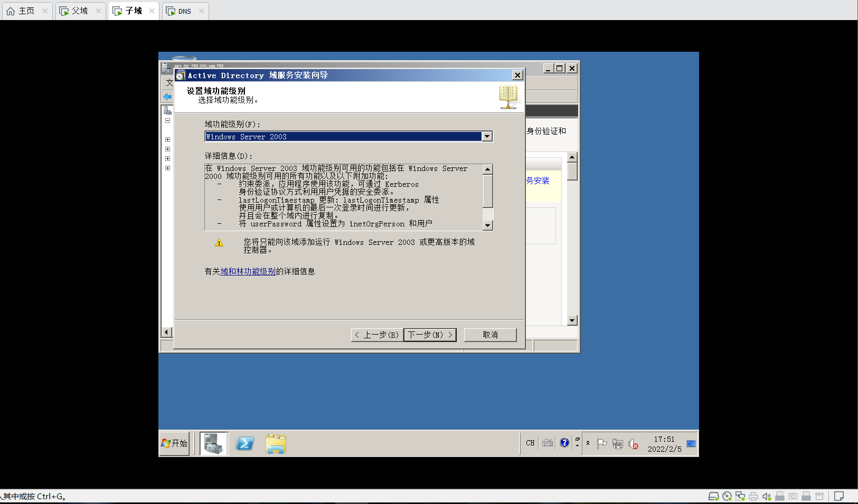Screen dimensions: 858x504
Task: Click the hard disk status icon in VMware bar
Action: pyautogui.click(x=713, y=496)
